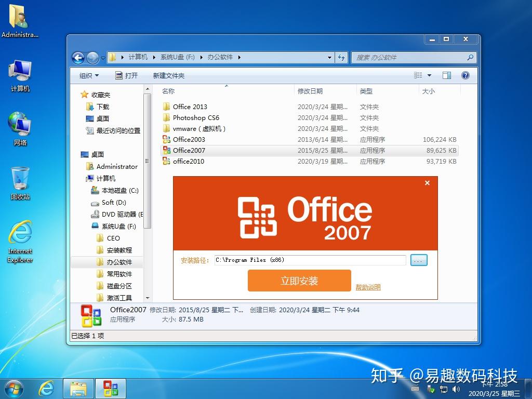Expand the view options dropdown arrow
The height and width of the screenshot is (399, 532).
429,75
